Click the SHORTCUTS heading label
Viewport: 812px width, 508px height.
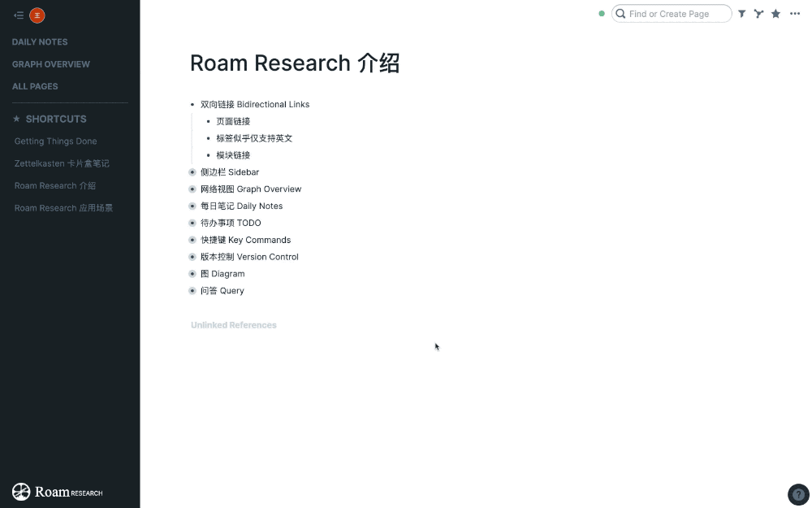(x=56, y=119)
